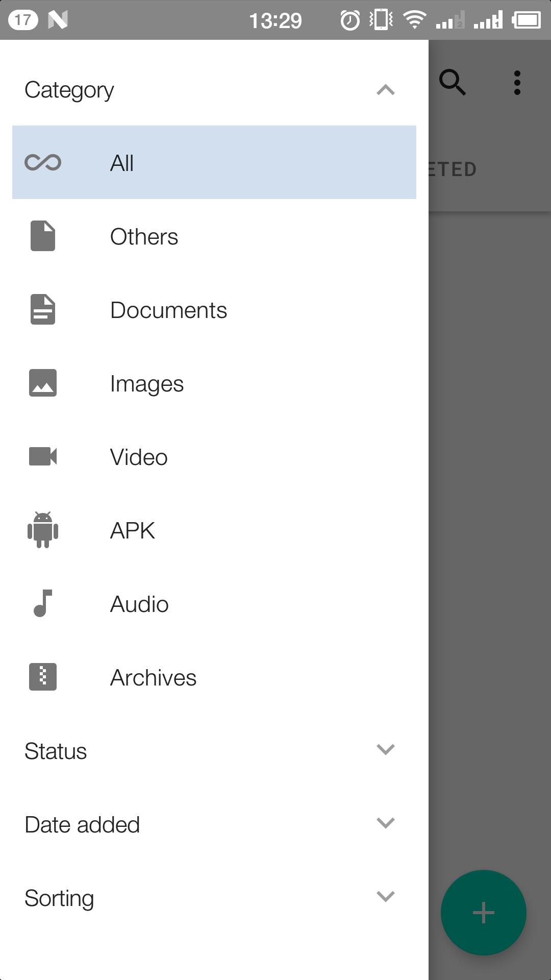Open the three-dot overflow menu
Screen dimensions: 551x980
coord(517,83)
